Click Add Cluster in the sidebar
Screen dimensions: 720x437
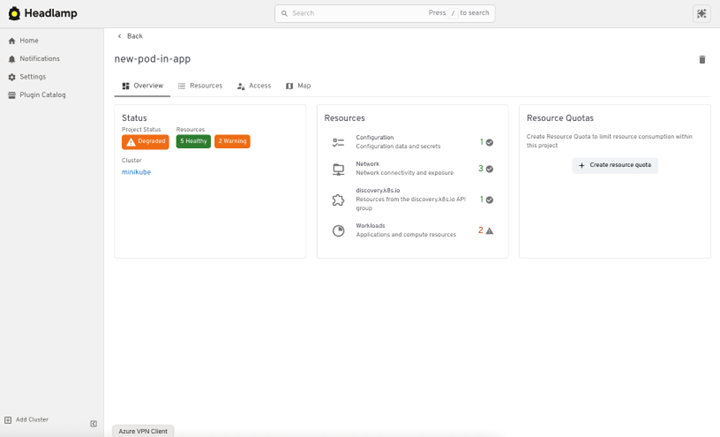(x=31, y=420)
